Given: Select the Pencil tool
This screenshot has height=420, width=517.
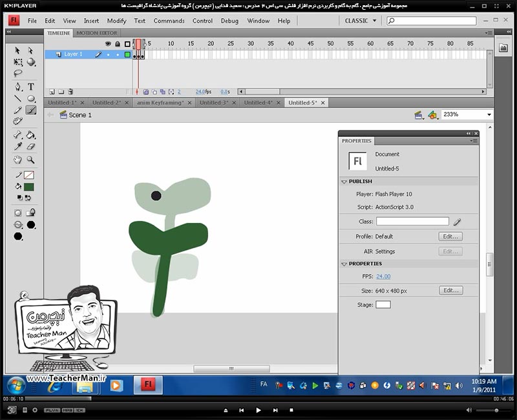Looking at the screenshot, I should coord(18,110).
